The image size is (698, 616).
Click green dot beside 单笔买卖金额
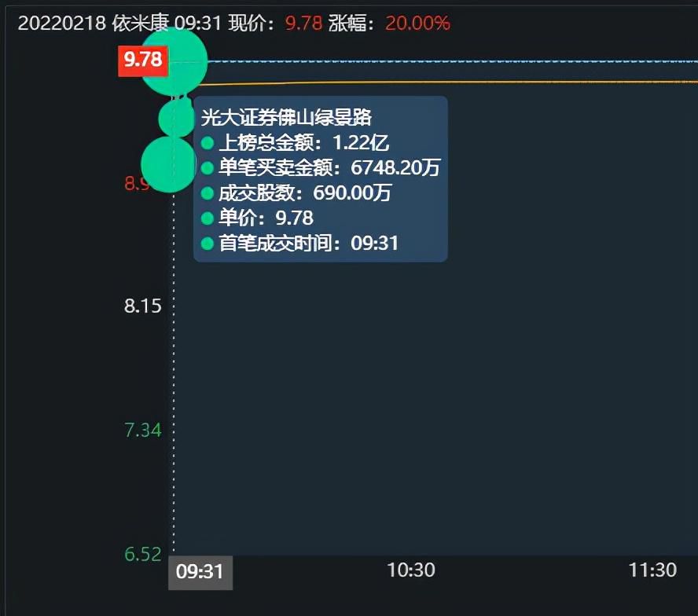point(208,168)
